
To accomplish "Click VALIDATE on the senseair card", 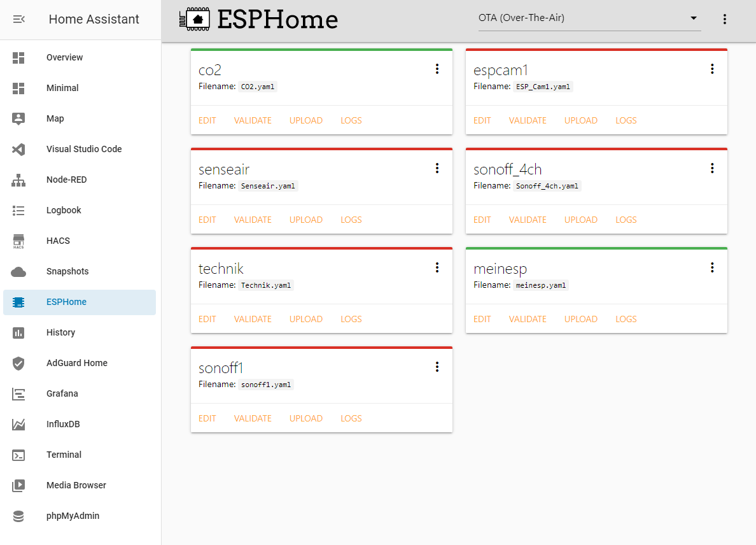I will pos(253,219).
